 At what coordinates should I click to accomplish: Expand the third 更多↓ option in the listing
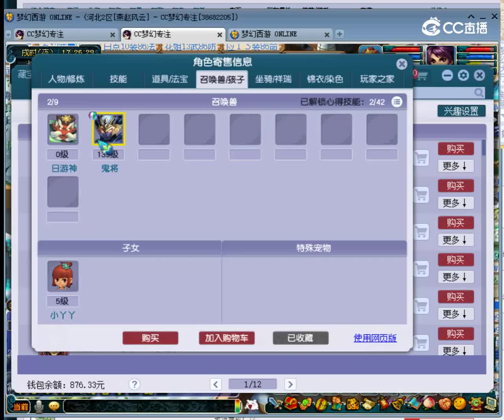[456, 240]
